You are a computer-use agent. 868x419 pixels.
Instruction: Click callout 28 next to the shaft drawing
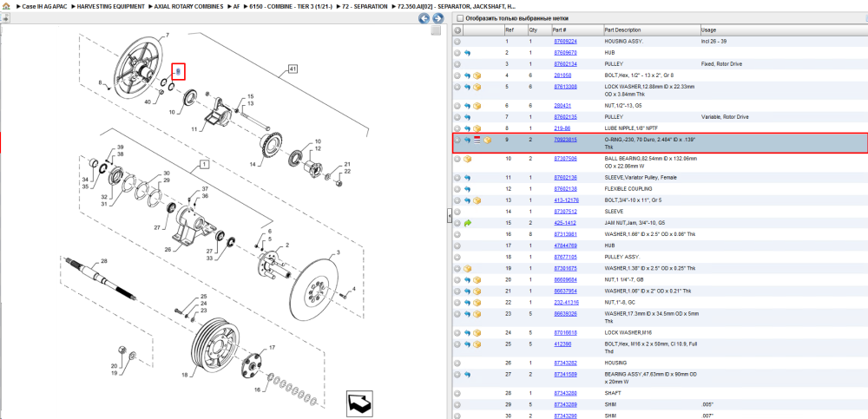103,260
